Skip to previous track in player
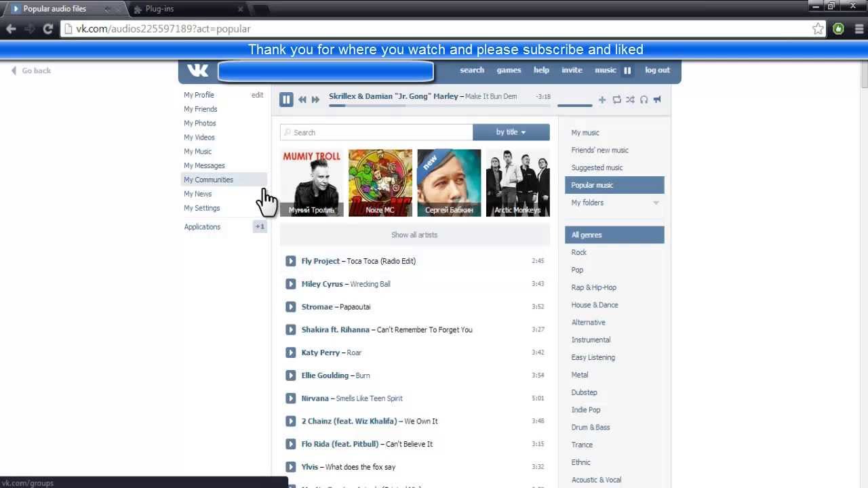 click(x=302, y=100)
